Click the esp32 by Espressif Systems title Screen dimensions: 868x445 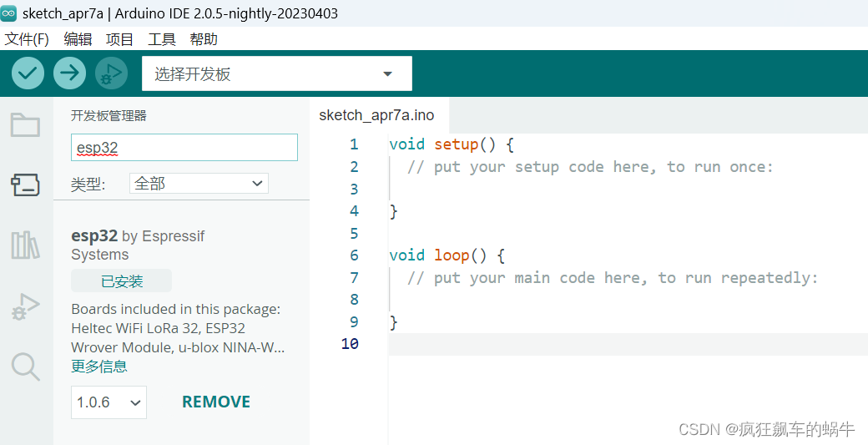pyautogui.click(x=138, y=245)
